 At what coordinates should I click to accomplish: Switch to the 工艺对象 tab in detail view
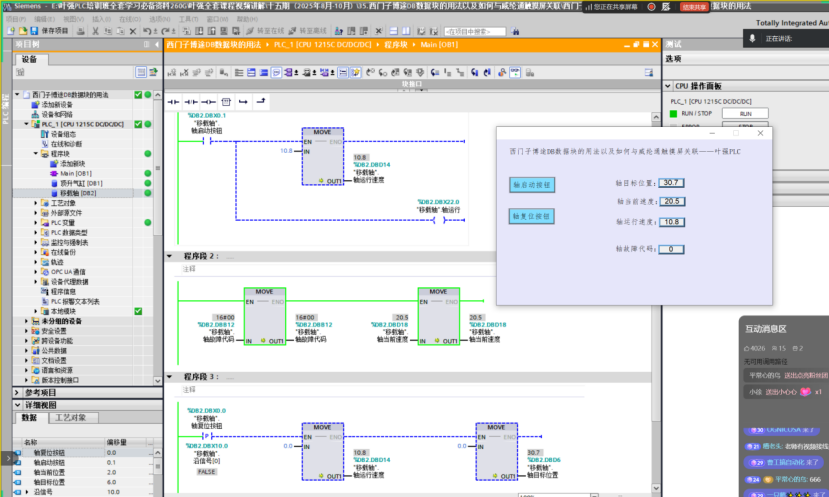click(71, 418)
